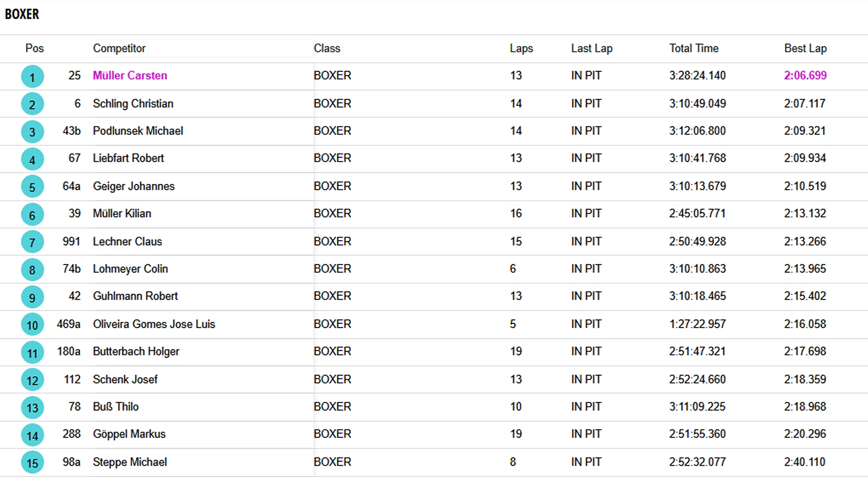Click the position 4 circle badge
The image size is (868, 481).
tap(32, 159)
